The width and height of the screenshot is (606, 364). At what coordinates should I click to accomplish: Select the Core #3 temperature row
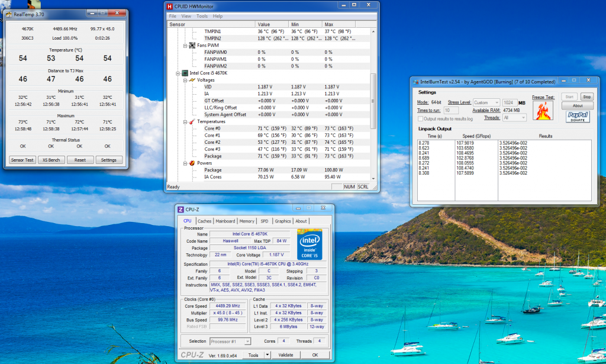pyautogui.click(x=269, y=149)
